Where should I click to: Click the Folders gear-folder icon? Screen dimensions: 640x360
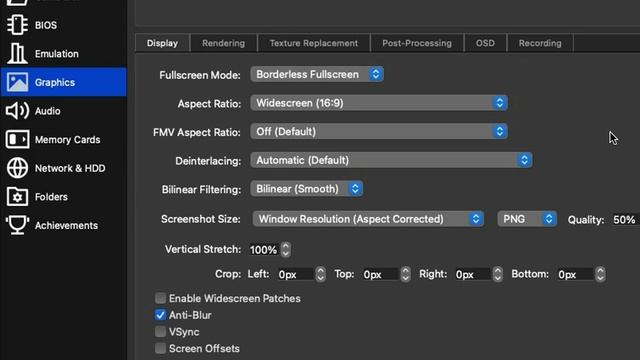(17, 197)
